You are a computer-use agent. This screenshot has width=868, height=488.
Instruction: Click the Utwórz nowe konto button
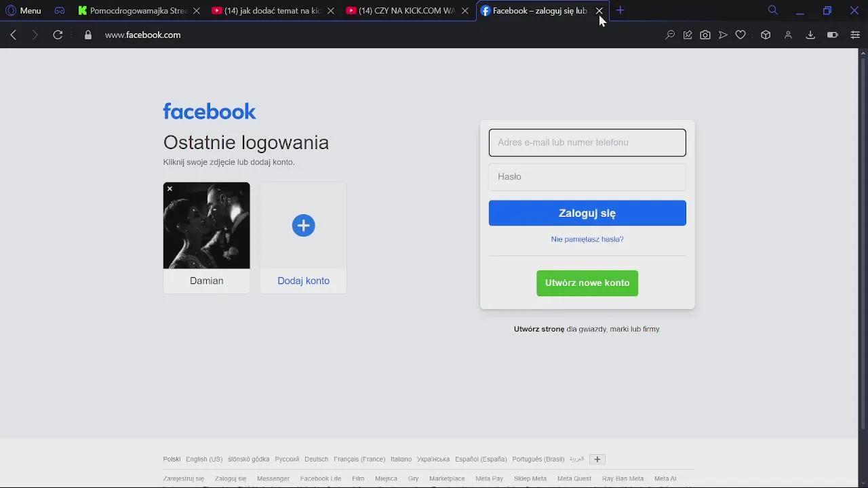click(587, 283)
